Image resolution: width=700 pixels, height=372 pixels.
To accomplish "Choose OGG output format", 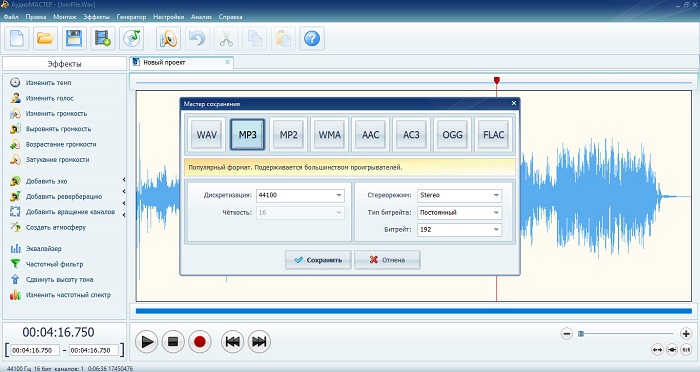I will 452,134.
